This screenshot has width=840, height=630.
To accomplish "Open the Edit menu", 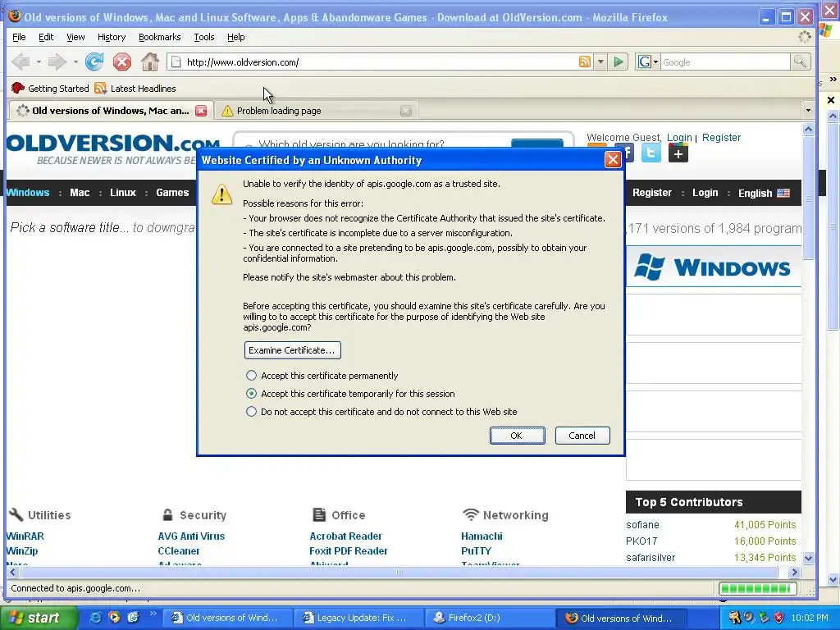I will click(x=46, y=37).
